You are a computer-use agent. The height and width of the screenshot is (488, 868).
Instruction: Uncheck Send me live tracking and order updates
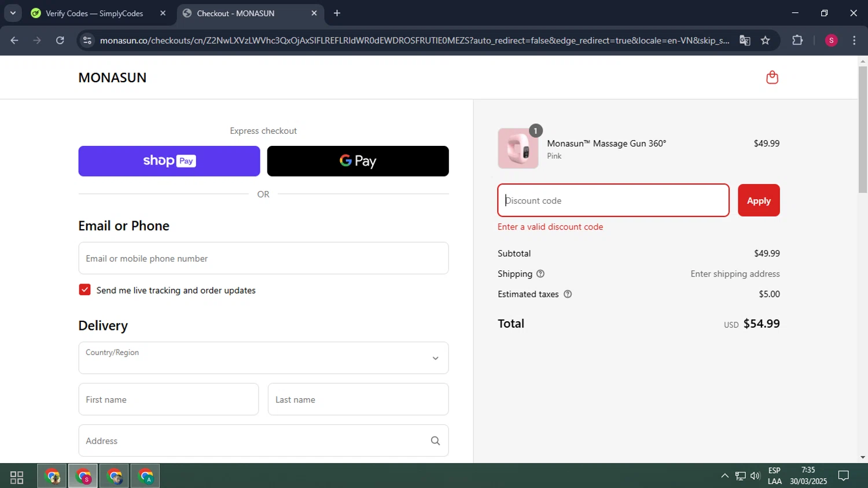click(x=84, y=290)
